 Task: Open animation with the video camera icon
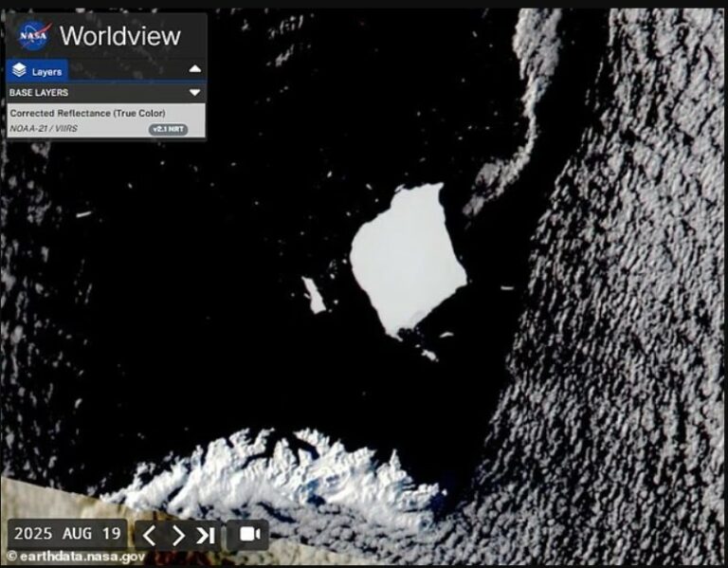250,534
